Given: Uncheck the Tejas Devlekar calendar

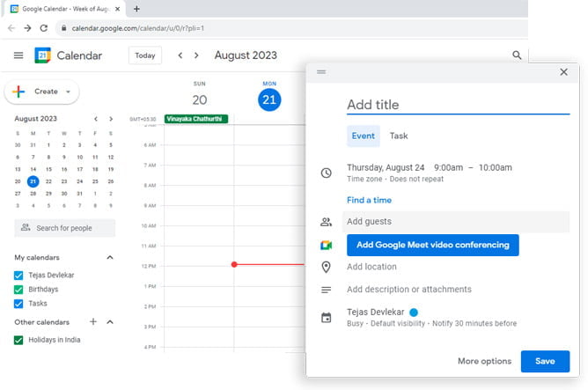Looking at the screenshot, I should [x=19, y=276].
